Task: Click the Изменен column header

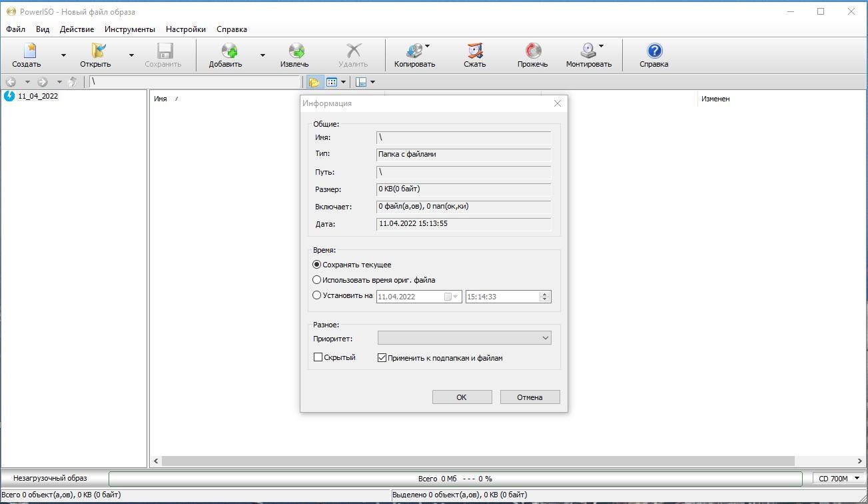Action: [x=715, y=99]
